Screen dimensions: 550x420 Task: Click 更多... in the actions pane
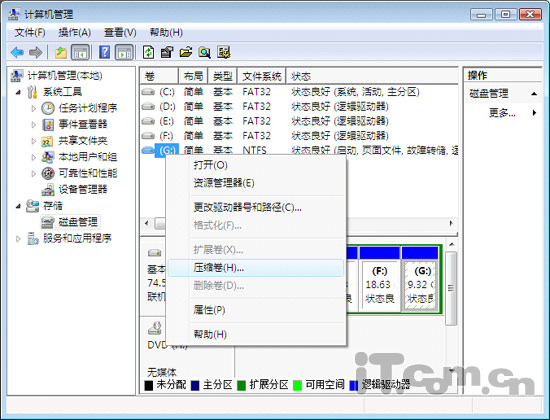tap(502, 113)
